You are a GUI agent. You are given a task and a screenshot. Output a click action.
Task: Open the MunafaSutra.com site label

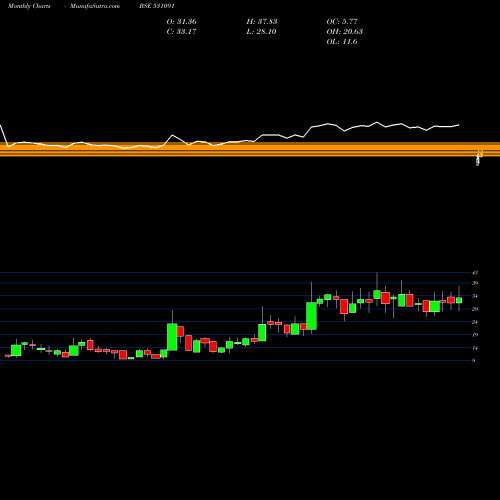[95, 6]
